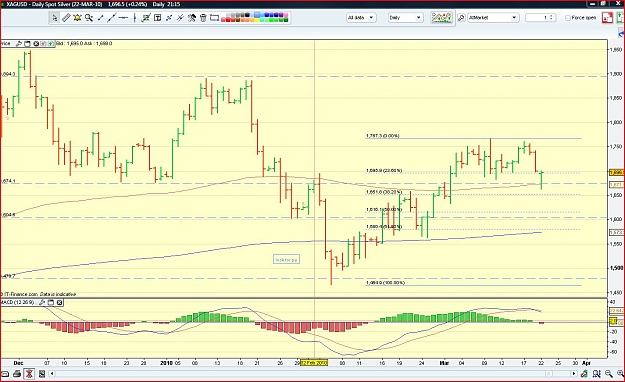The image size is (625, 382).
Task: Click the horizontal scrollbar thumb at bottom
Action: 549,374
